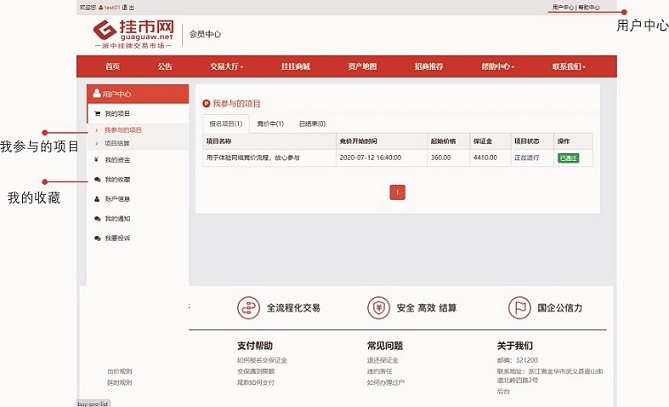Click the chevron beside 我参与的项目 in the sidebar

[x=97, y=130]
